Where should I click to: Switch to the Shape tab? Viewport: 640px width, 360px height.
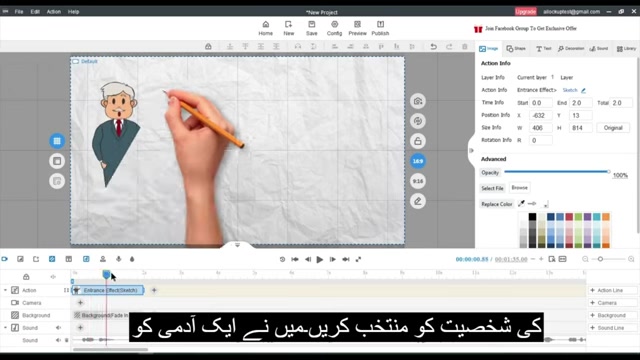(x=516, y=49)
